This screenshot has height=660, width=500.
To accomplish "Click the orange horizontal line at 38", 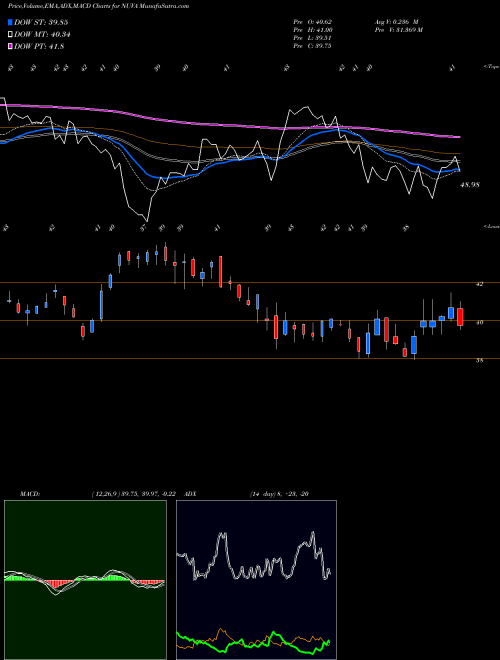I will pyautogui.click(x=250, y=359).
